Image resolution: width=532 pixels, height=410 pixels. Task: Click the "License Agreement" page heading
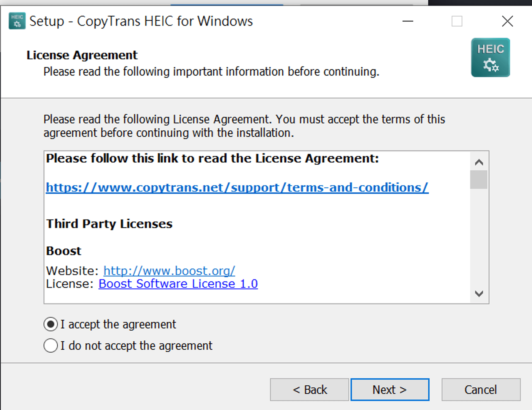tap(82, 55)
